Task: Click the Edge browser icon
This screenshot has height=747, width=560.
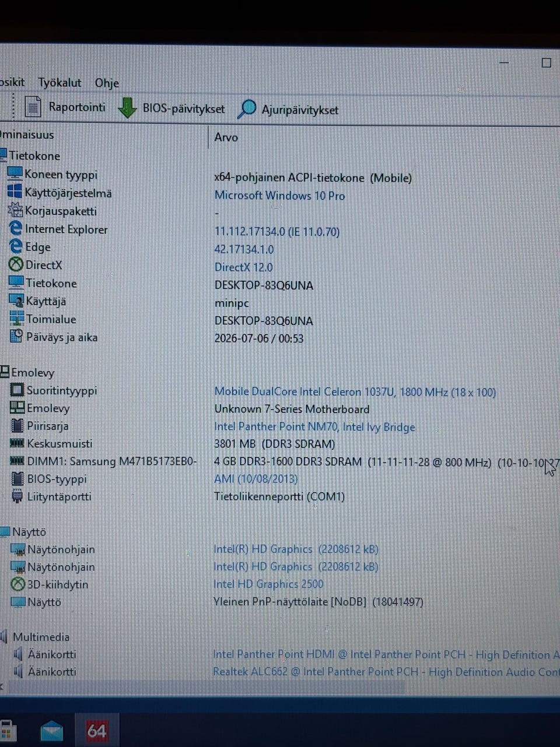Action: (16, 247)
